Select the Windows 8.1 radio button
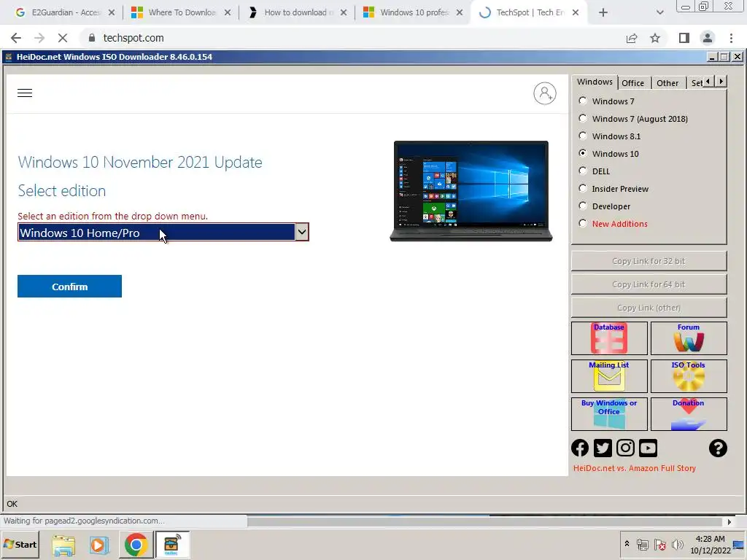Screen dimensions: 747x560 pyautogui.click(x=582, y=136)
